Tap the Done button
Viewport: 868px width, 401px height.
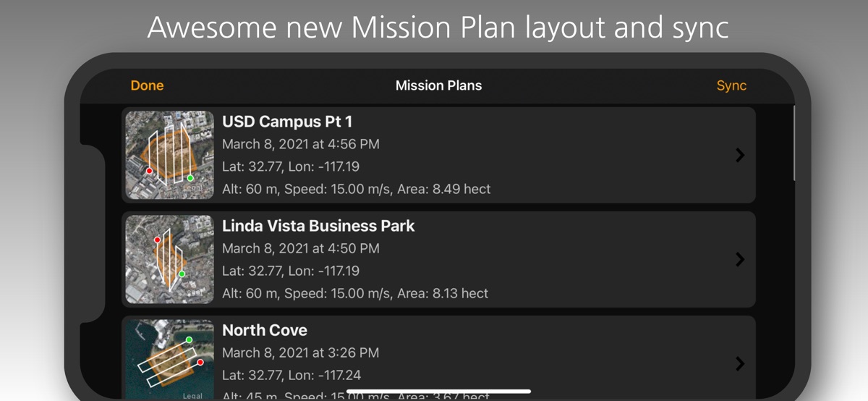(x=147, y=85)
